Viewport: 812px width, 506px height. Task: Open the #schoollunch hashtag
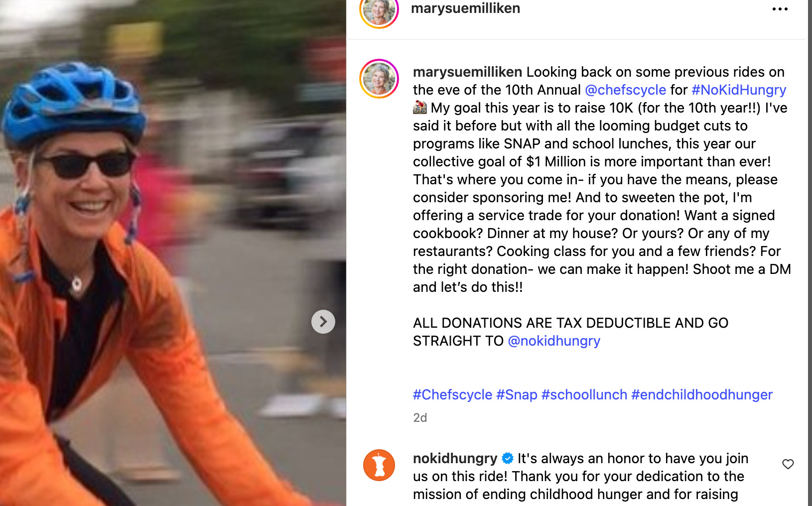[x=584, y=394]
